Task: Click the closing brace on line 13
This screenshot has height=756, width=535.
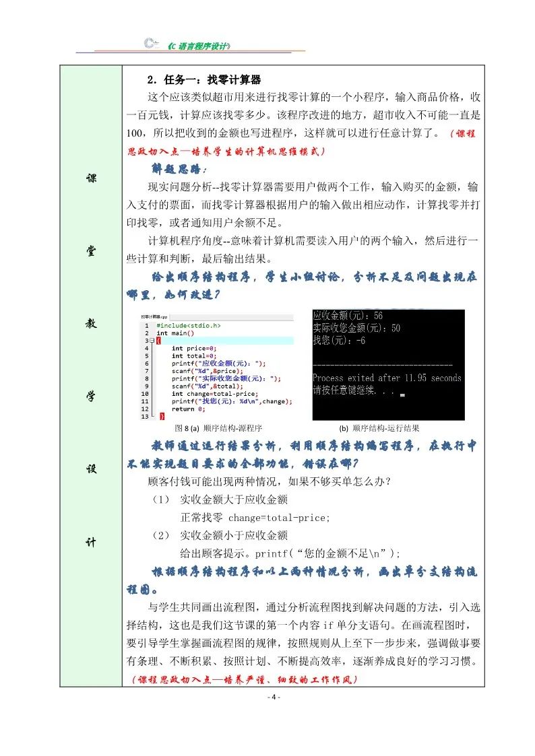Action: 161,417
